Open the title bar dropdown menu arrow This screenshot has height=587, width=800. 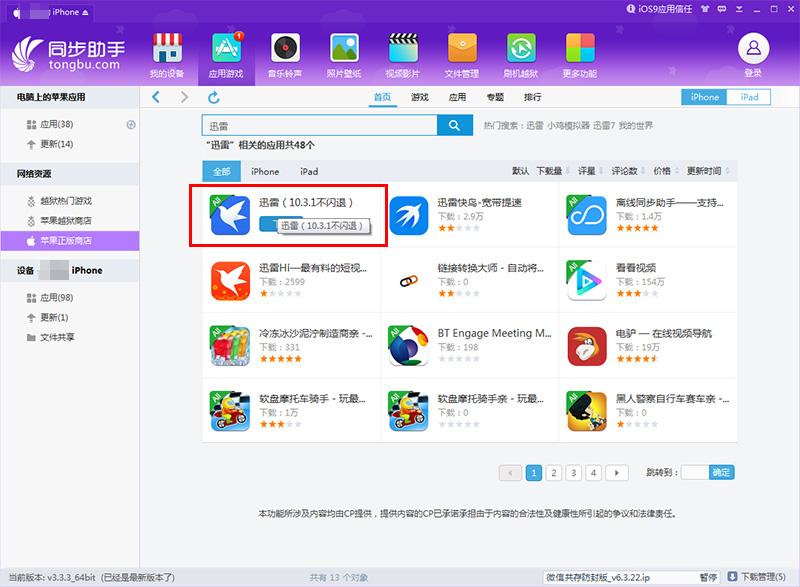coord(739,9)
